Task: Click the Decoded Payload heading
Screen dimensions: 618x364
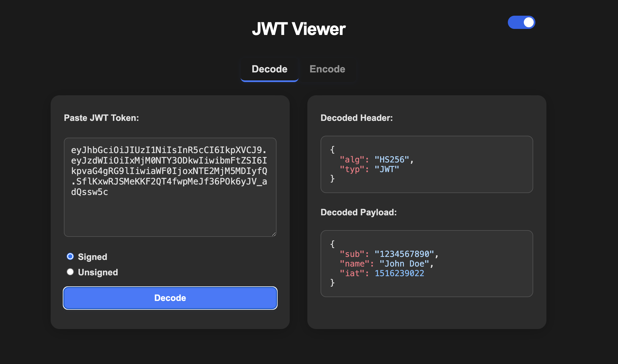Action: point(358,212)
